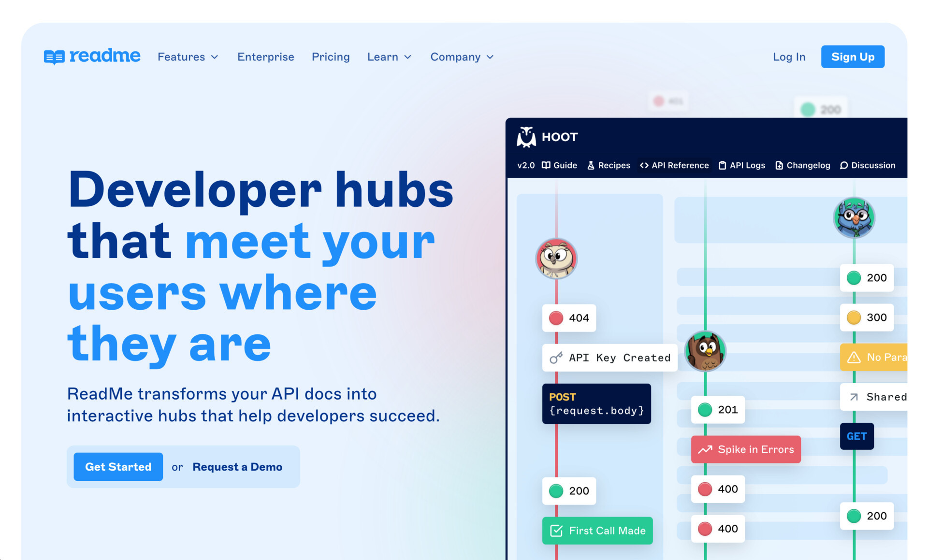Open the Enterprise nav item

(x=266, y=57)
